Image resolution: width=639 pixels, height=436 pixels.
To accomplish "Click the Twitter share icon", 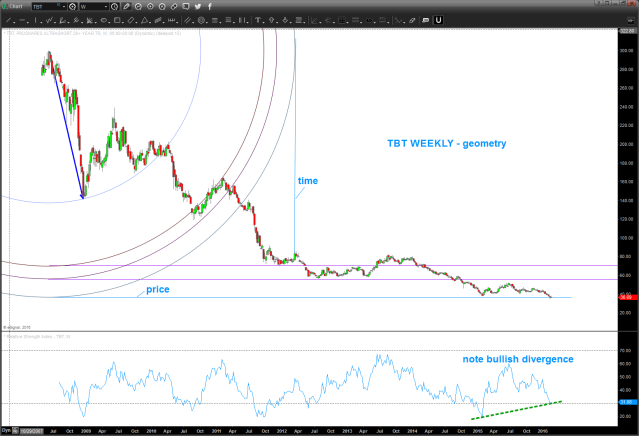I will [x=197, y=7].
